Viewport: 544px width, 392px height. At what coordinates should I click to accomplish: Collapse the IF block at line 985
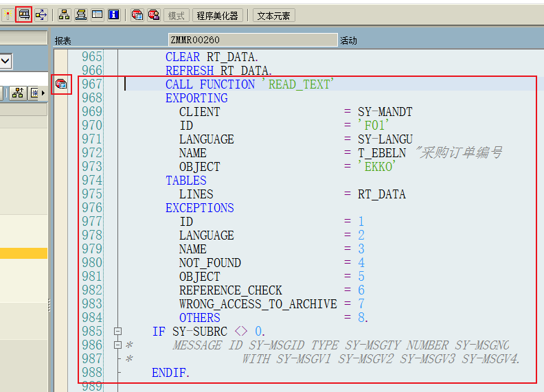click(x=117, y=332)
